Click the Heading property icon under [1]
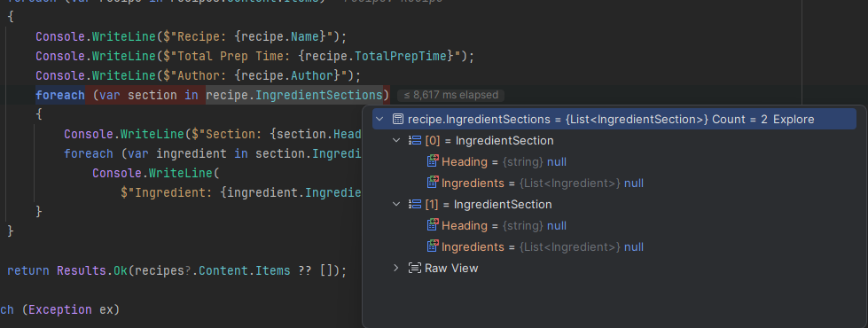The image size is (868, 328). 433,225
